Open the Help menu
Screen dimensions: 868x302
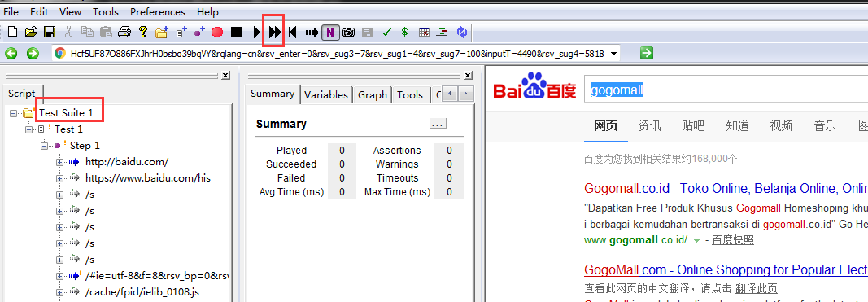(207, 11)
